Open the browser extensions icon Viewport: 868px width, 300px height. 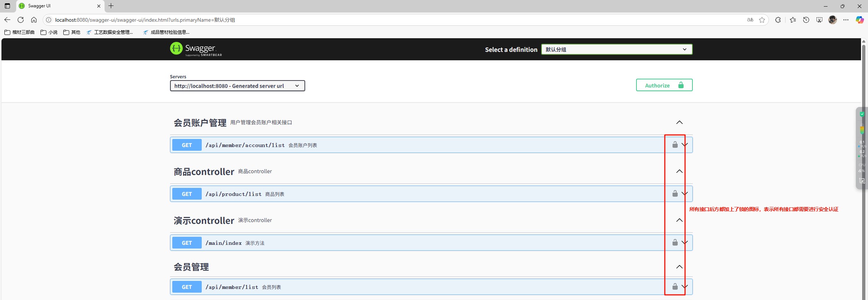click(778, 20)
